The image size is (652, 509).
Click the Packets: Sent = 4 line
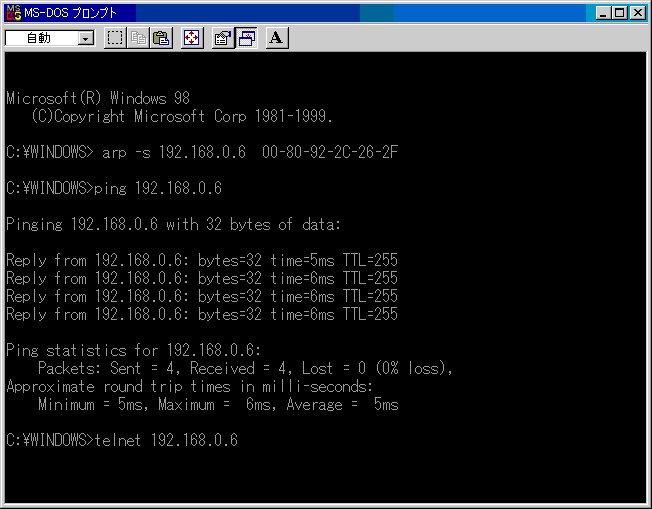coord(245,368)
